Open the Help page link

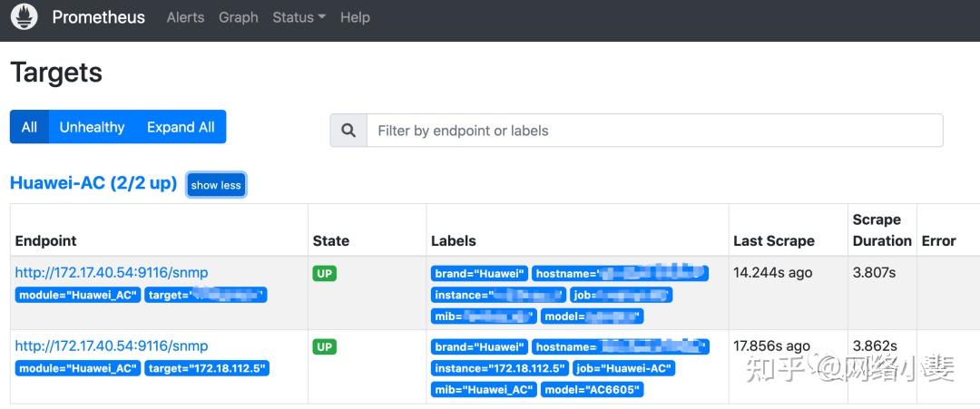click(355, 17)
